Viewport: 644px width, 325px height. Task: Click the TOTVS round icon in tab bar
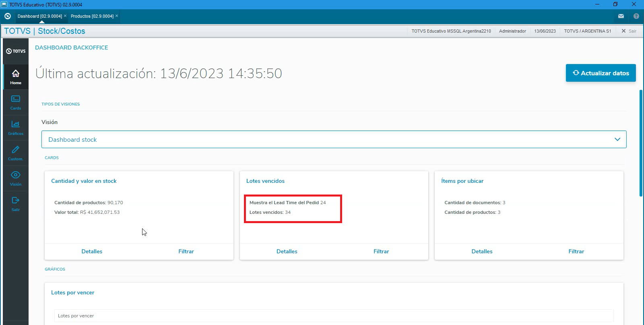pos(7,16)
